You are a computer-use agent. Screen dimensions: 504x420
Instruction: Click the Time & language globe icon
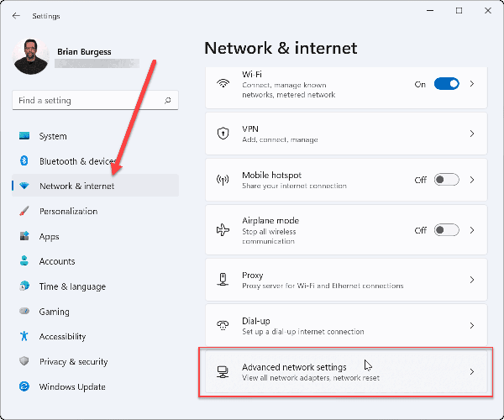point(24,286)
